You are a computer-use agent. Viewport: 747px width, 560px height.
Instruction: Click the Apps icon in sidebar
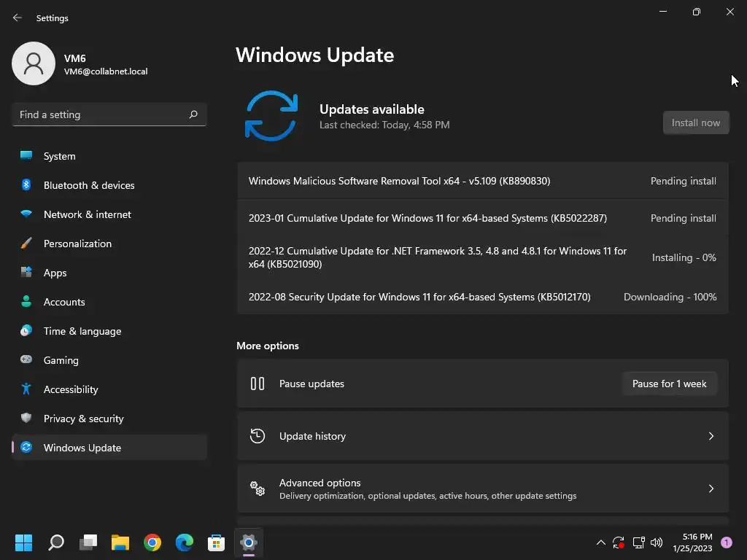pyautogui.click(x=26, y=272)
